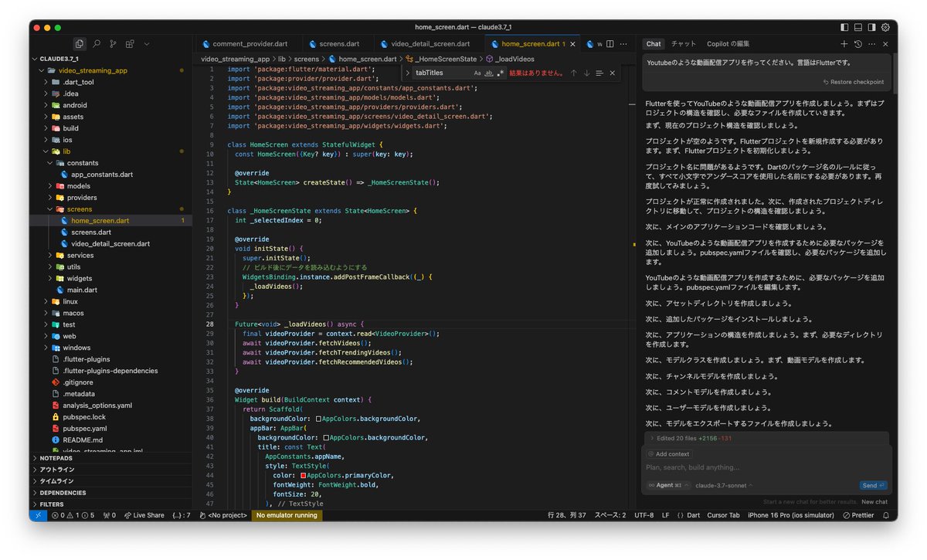Image resolution: width=927 pixels, height=560 pixels.
Task: Close the home_screen.dart tab
Action: click(x=572, y=44)
